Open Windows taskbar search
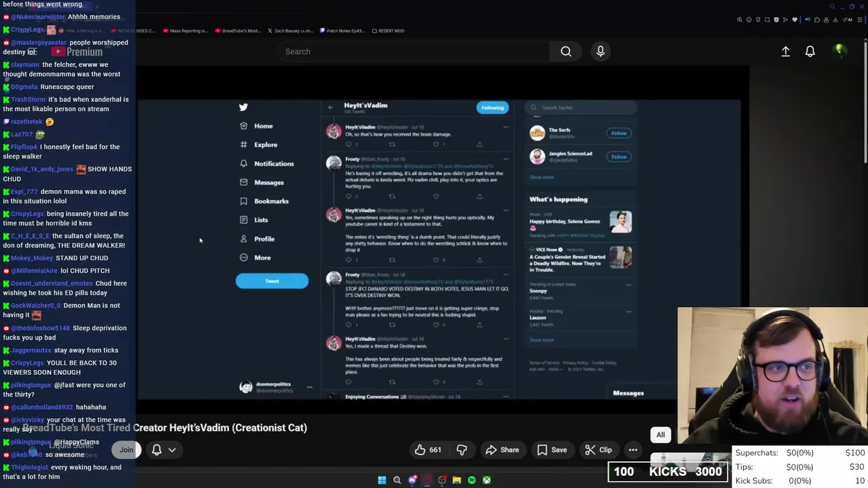 coord(397,480)
